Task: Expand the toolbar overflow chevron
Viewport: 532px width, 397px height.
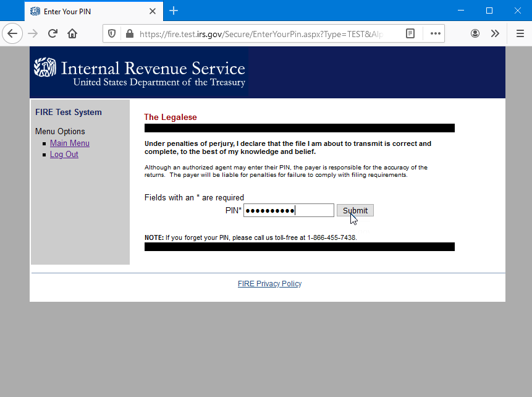Action: pos(495,33)
